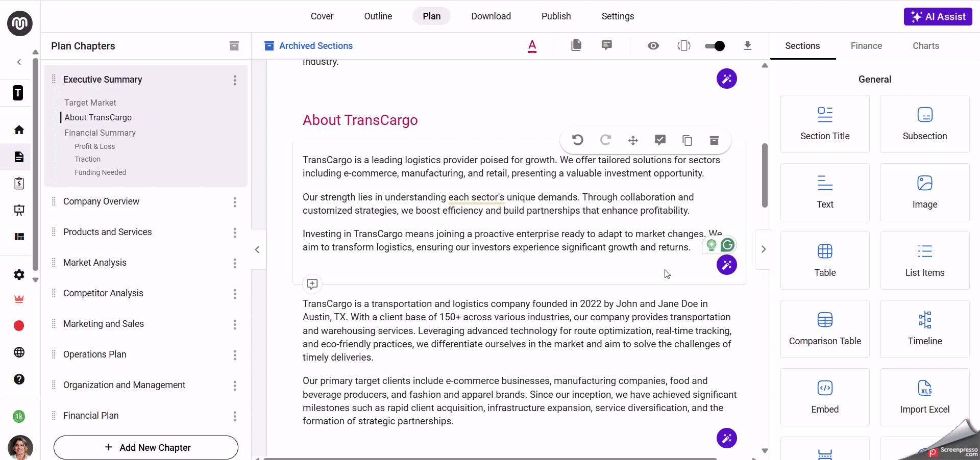Click the editor vertical scrollbar thumb
980x460 pixels.
point(765,175)
